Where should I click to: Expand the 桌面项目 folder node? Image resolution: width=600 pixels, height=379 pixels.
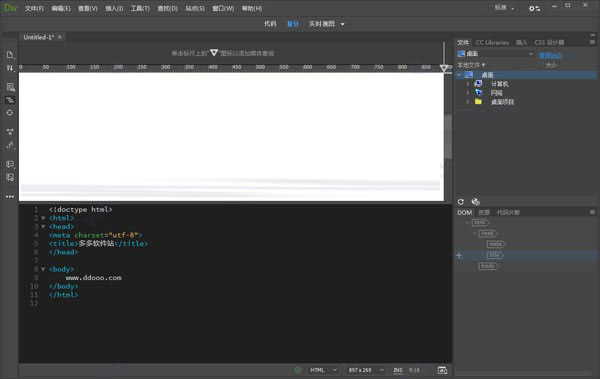pyautogui.click(x=468, y=102)
